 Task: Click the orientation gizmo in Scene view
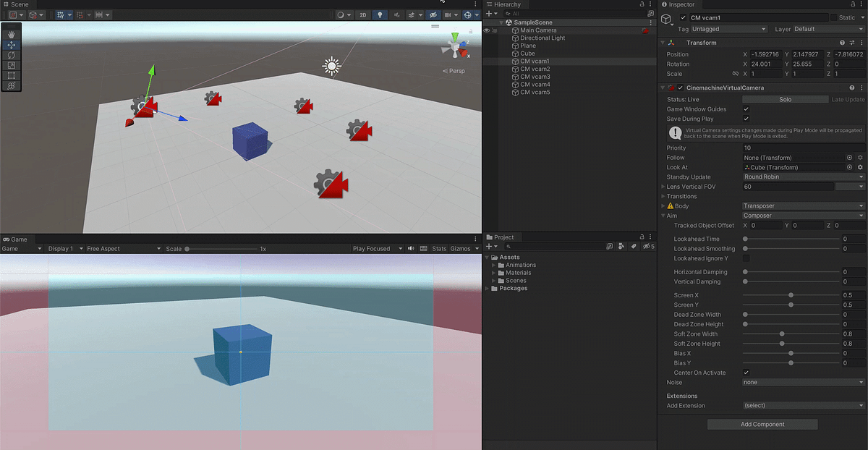pos(456,46)
